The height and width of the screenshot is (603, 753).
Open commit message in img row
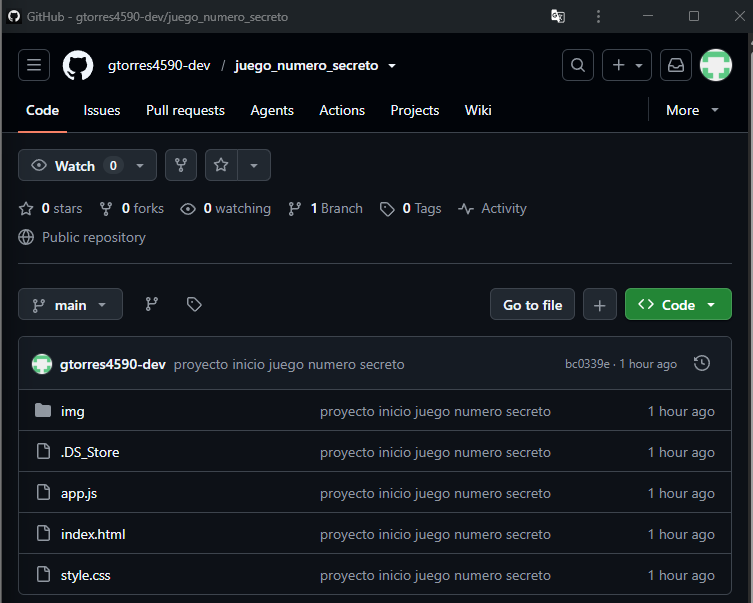(435, 411)
